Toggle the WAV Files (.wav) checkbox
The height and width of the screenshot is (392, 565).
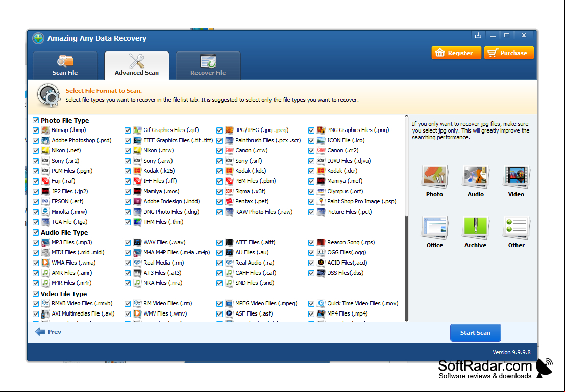128,243
